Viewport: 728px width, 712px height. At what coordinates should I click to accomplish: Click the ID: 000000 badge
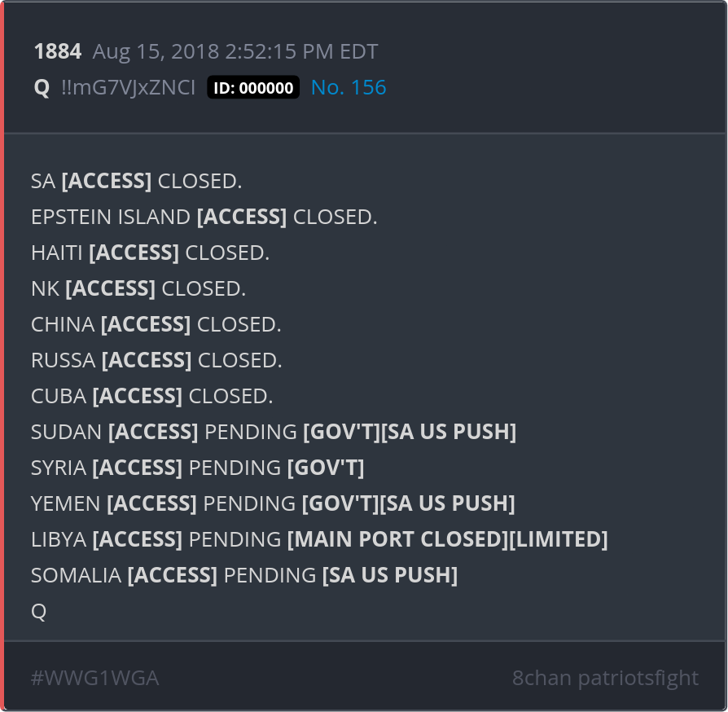253,88
